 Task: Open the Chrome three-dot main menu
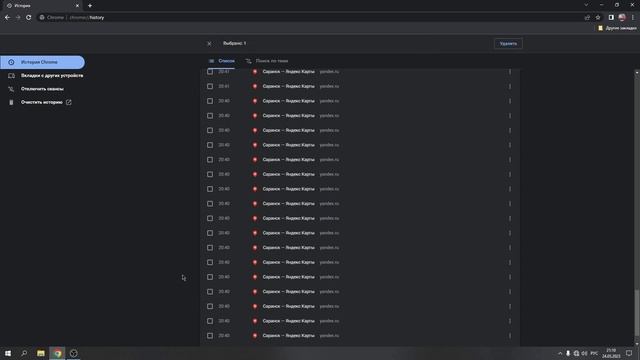(633, 18)
